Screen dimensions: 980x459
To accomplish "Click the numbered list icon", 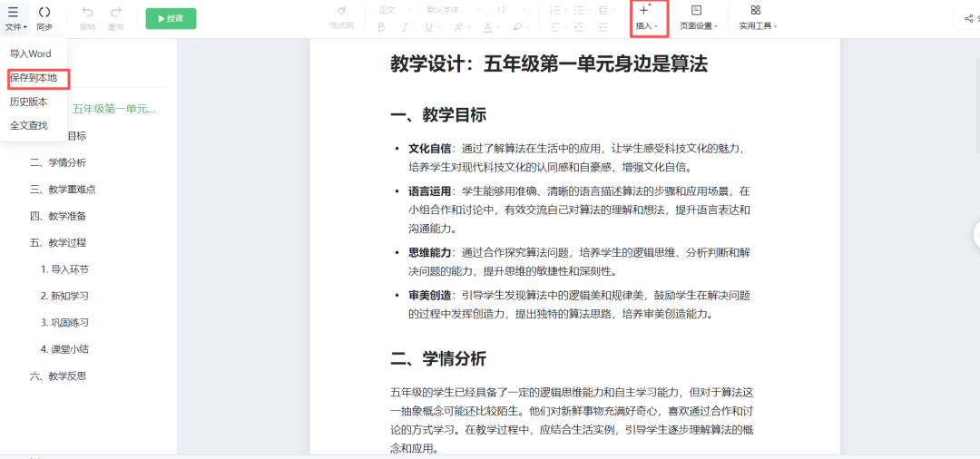I will (x=554, y=11).
